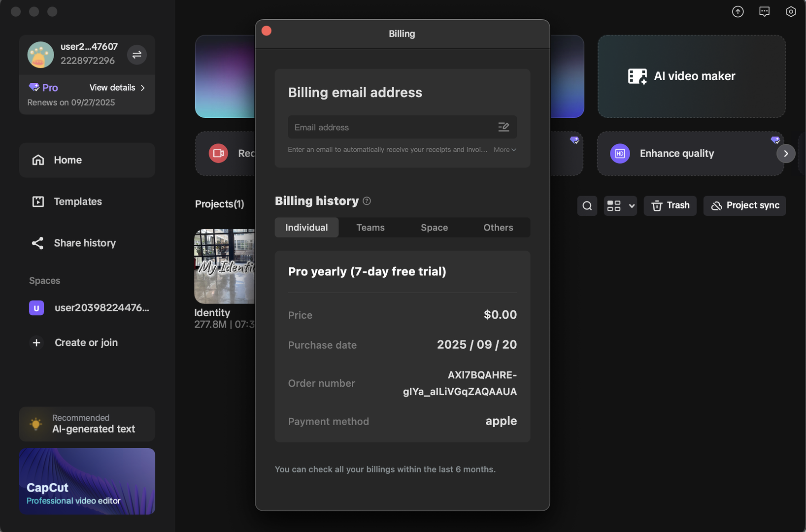Click the Enhance quality HD icon
806x532 pixels.
click(620, 154)
